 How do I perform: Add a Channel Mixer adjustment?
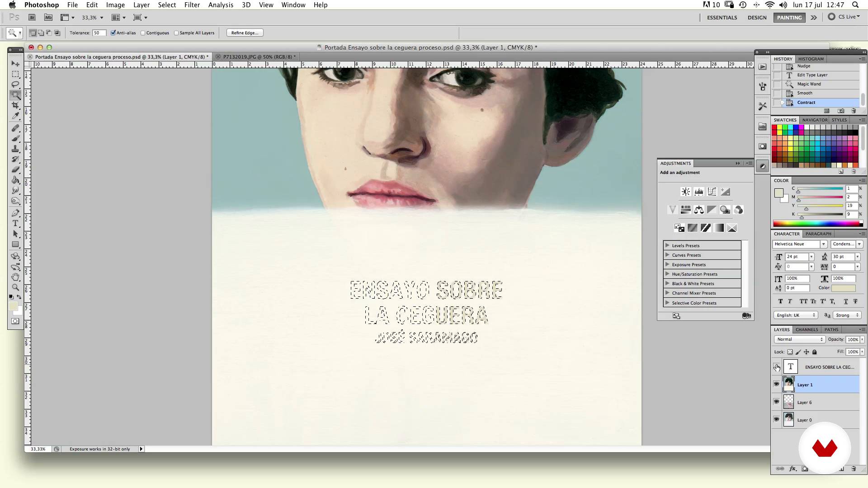click(x=738, y=210)
